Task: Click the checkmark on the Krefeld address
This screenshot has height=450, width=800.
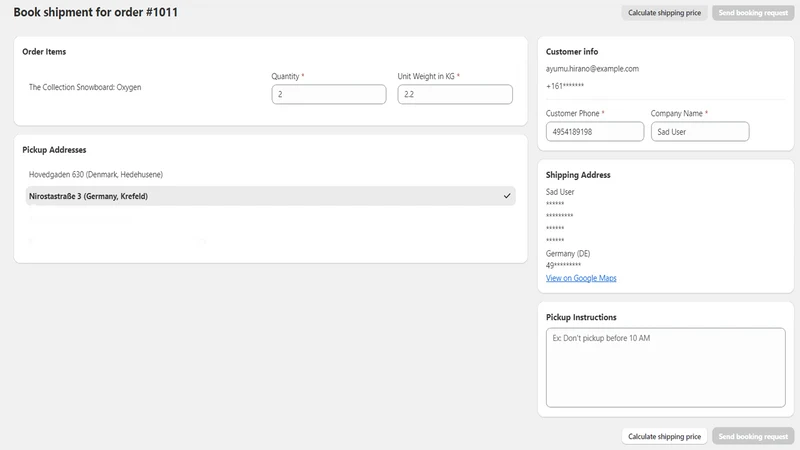Action: point(507,196)
